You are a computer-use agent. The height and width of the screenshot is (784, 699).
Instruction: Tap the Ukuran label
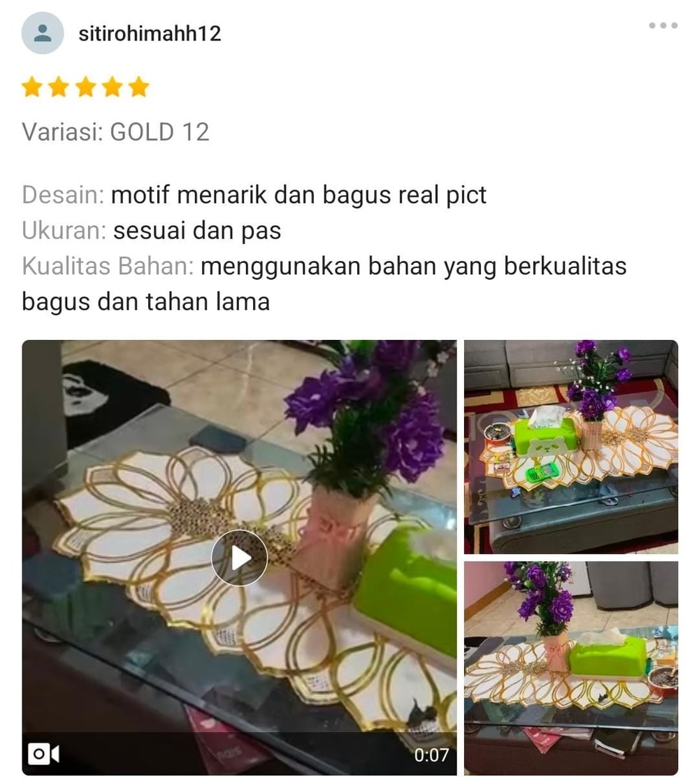coord(64,231)
